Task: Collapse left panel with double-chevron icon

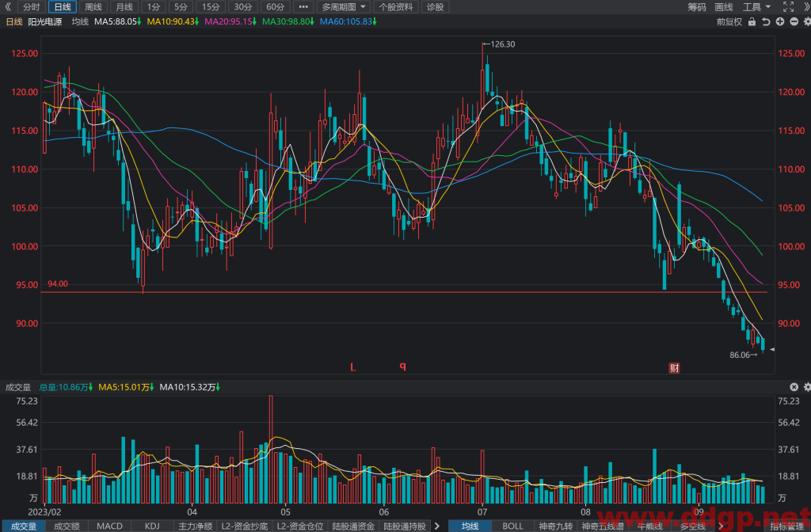Action: (7, 6)
